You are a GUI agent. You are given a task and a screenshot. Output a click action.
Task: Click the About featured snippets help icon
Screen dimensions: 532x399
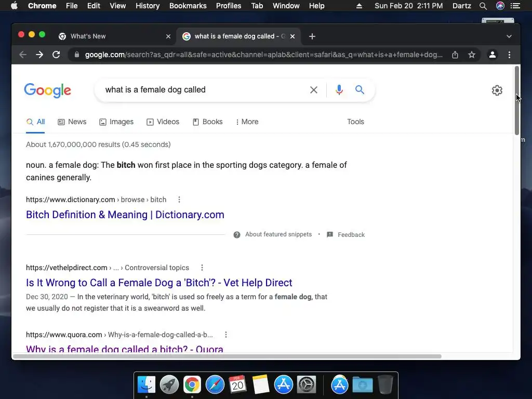[x=237, y=235]
